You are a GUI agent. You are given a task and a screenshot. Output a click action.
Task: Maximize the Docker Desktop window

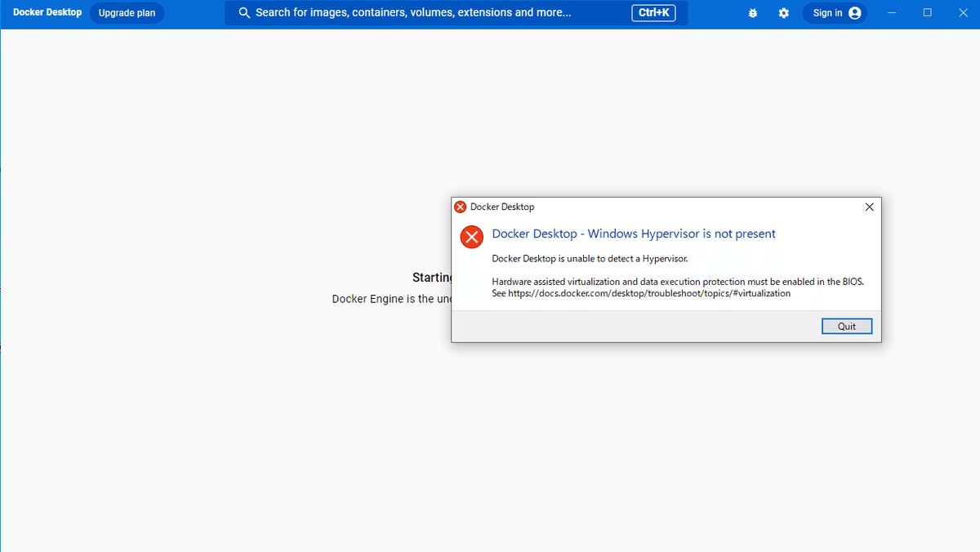click(x=927, y=13)
